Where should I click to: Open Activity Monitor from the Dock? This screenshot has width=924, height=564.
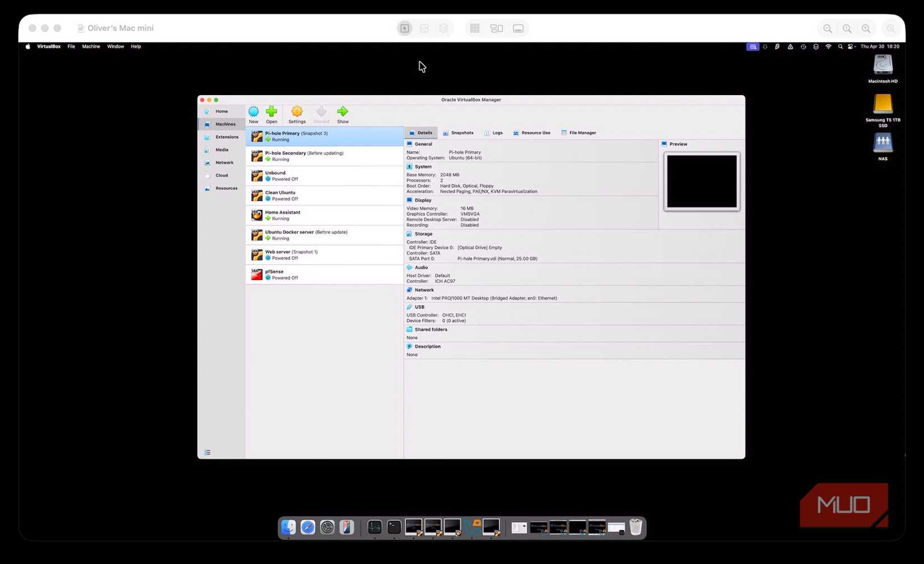coord(375,527)
